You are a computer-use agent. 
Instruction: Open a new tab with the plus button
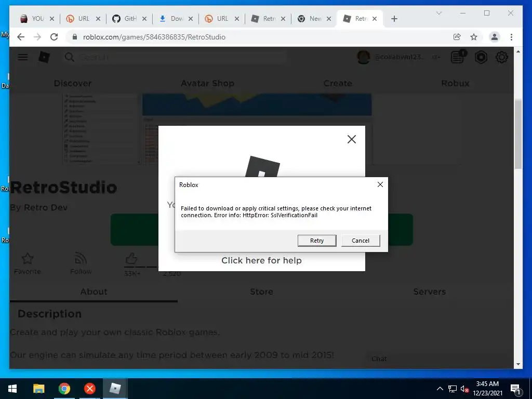pyautogui.click(x=394, y=19)
